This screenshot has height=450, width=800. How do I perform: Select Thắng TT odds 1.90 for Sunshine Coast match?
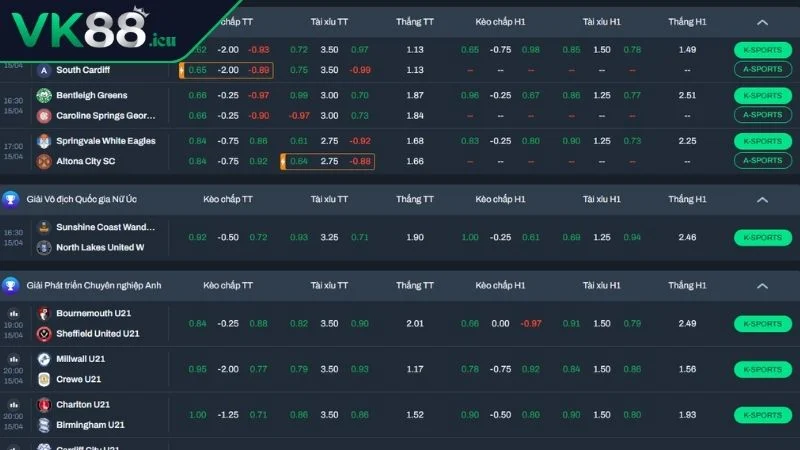[415, 237]
